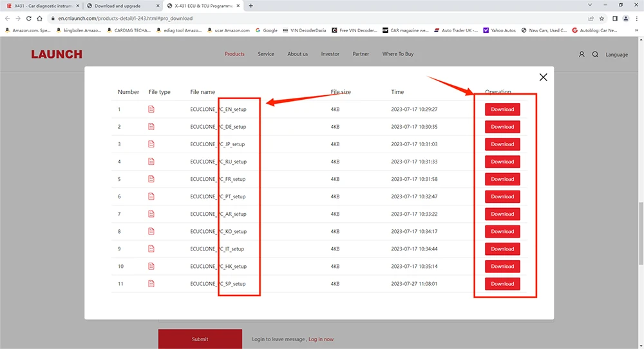This screenshot has width=644, height=349.
Task: Click the LAUNCH logo
Action: pos(57,54)
